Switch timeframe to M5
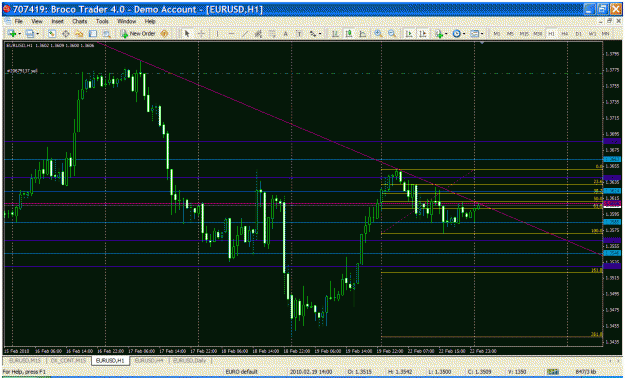Viewport: 625px width, 378px height. (510, 34)
